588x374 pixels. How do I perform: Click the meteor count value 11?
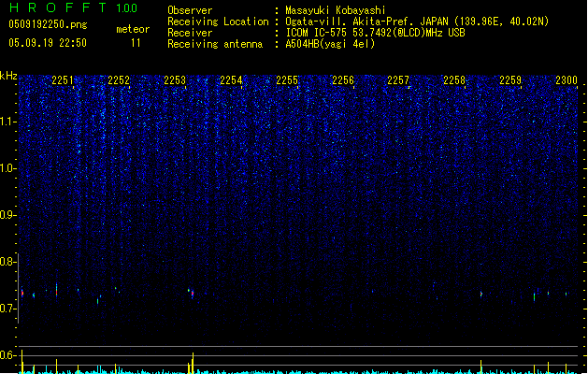pyautogui.click(x=136, y=43)
